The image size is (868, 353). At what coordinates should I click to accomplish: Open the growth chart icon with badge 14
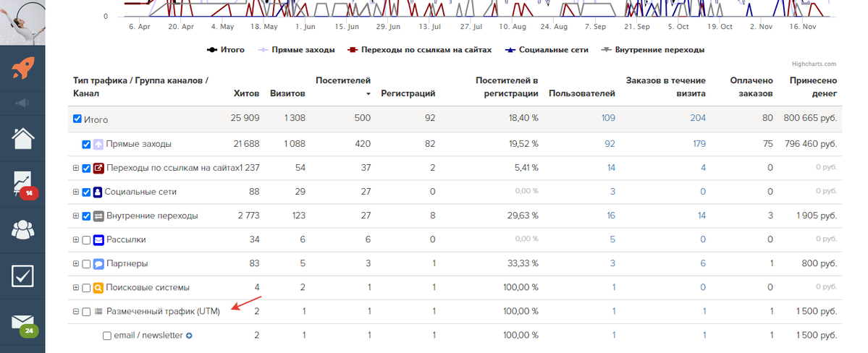[x=22, y=184]
